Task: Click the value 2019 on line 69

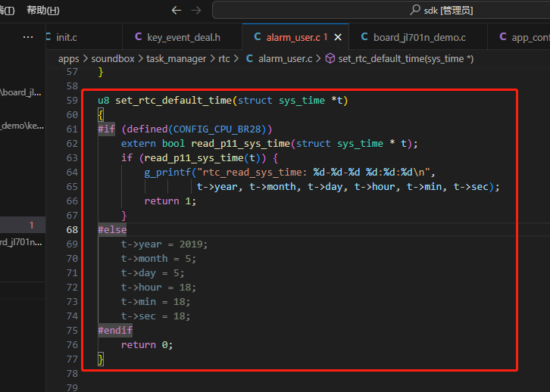Action: (190, 244)
